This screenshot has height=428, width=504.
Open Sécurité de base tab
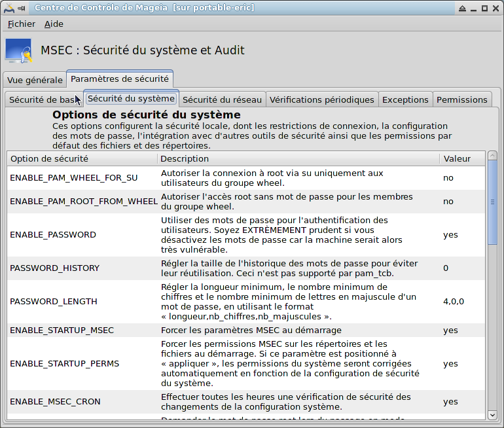click(44, 99)
